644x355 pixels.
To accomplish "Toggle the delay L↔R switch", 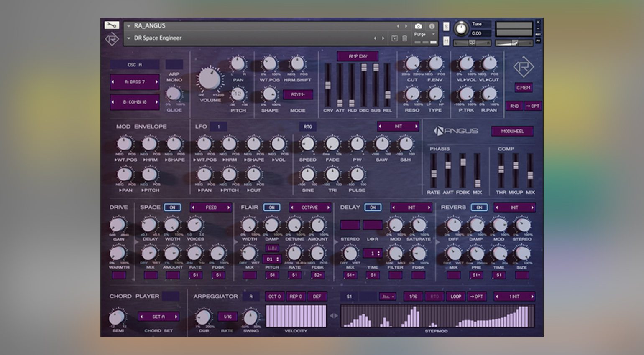I will [x=372, y=225].
